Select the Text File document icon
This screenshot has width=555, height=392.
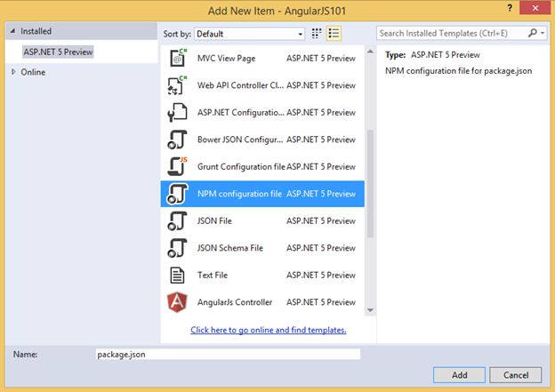(177, 276)
